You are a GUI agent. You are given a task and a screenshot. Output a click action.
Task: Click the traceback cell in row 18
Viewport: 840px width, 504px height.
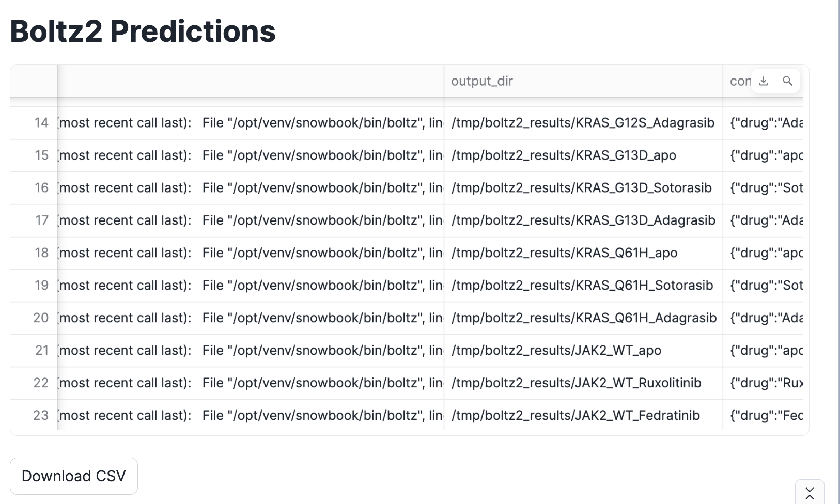pyautogui.click(x=251, y=253)
